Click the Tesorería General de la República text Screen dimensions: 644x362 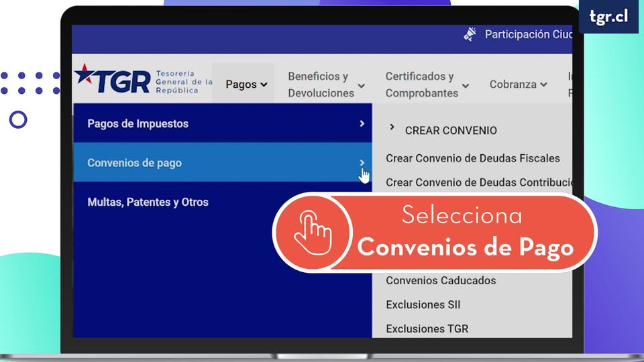point(184,82)
